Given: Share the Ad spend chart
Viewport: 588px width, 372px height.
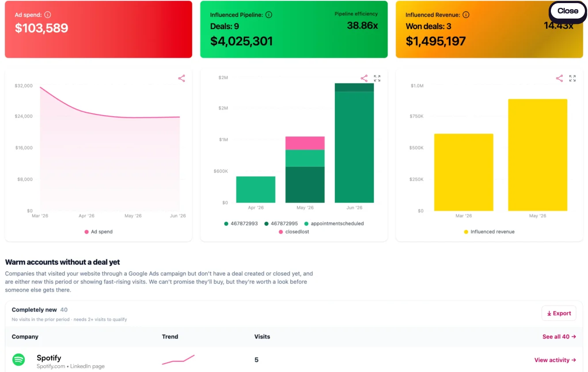Looking at the screenshot, I should 182,78.
